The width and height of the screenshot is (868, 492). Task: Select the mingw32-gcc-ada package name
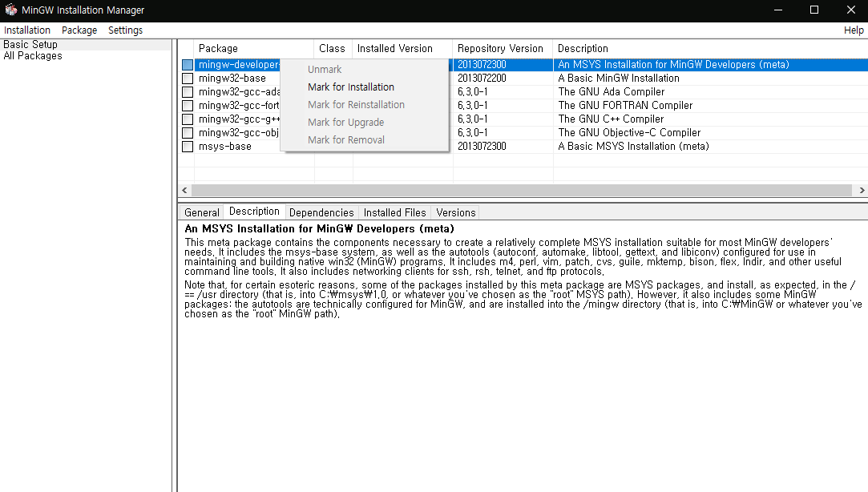pyautogui.click(x=239, y=92)
